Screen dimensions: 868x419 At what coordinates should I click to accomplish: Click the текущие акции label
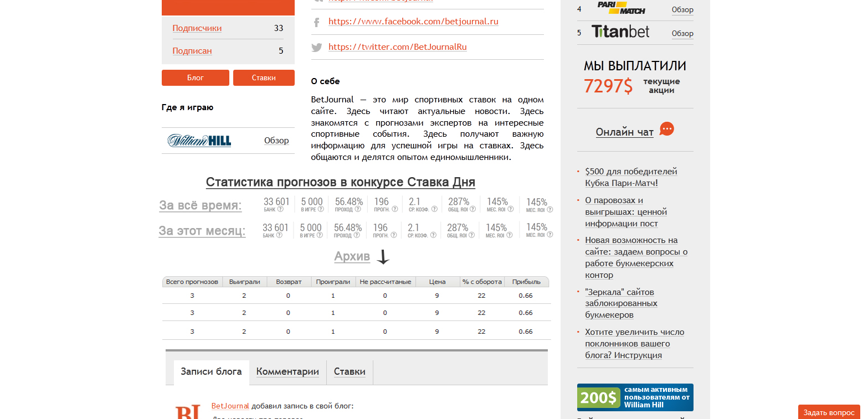661,86
